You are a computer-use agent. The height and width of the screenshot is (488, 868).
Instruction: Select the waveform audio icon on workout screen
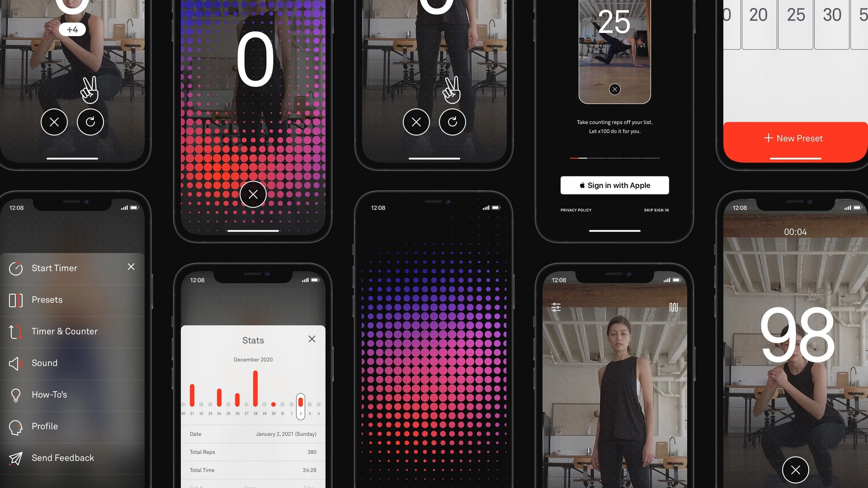point(673,308)
